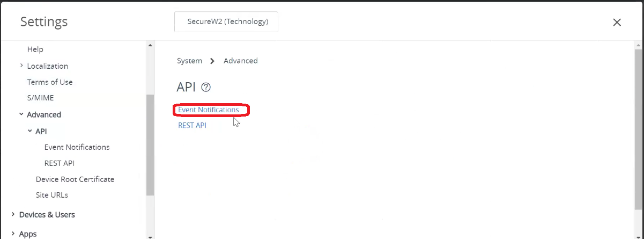Select S/MIME in the sidebar

[40, 98]
